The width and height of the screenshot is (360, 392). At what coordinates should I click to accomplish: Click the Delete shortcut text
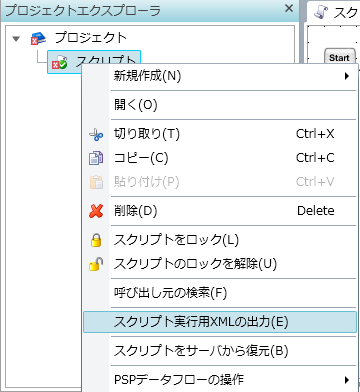(x=316, y=211)
